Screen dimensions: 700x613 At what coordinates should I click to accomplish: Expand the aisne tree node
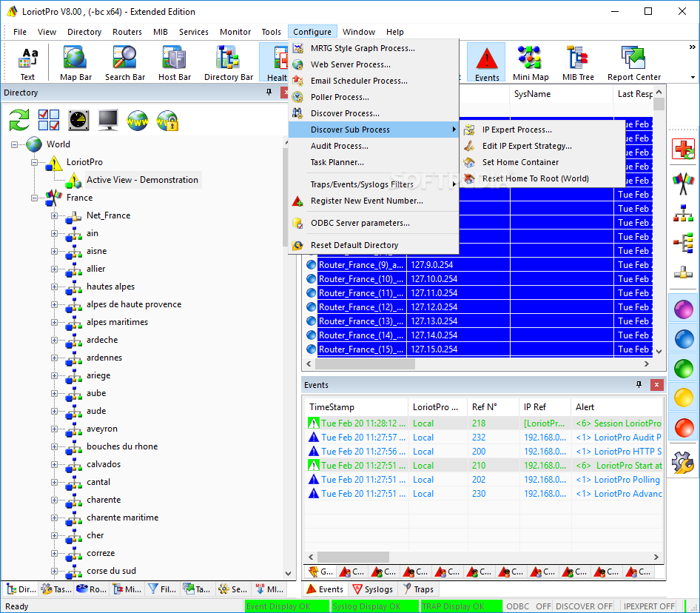tap(54, 251)
